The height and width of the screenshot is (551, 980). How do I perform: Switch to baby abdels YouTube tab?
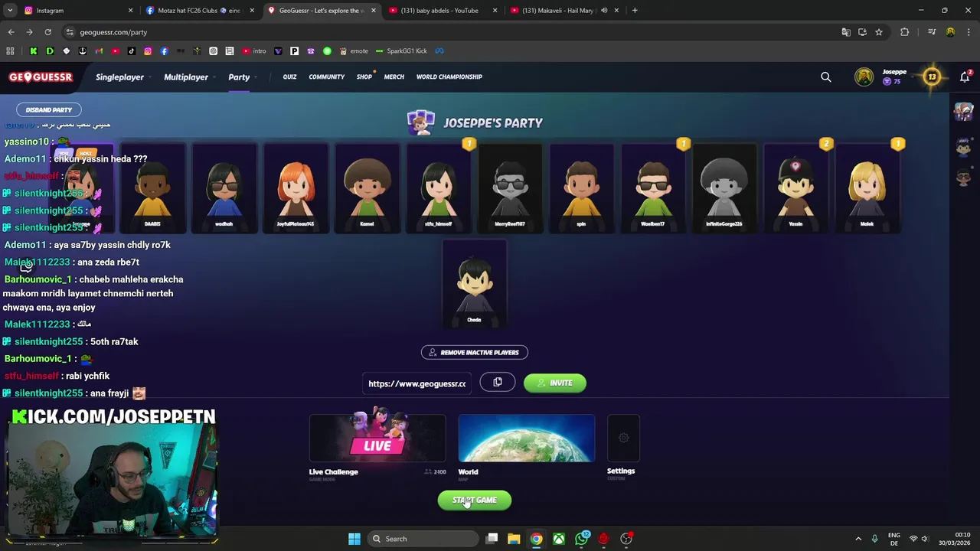[443, 10]
